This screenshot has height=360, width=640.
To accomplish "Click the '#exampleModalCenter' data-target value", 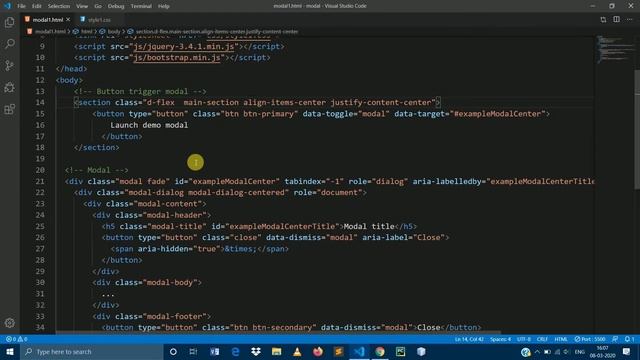I will (x=498, y=114).
